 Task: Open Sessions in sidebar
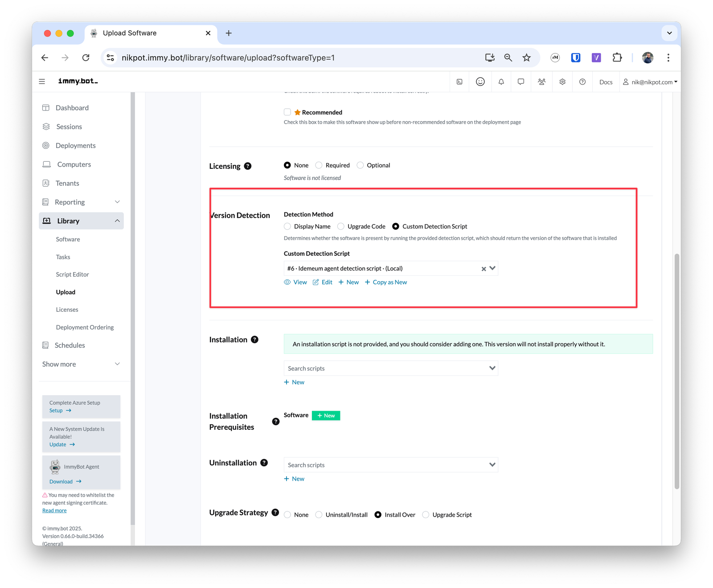click(x=69, y=127)
